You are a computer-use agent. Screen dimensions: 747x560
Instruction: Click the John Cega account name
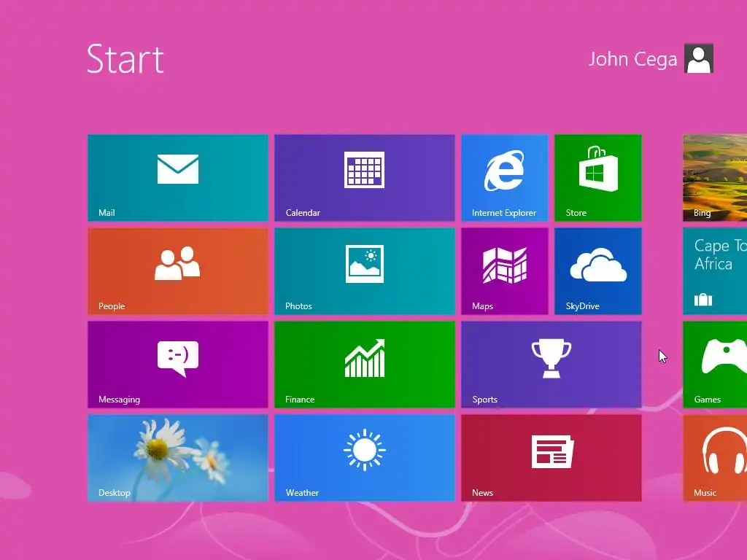(x=632, y=59)
